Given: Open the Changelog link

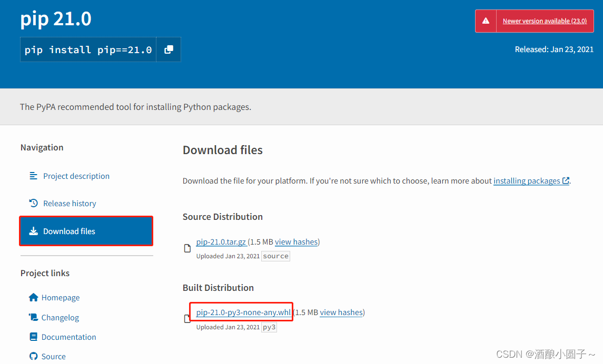Looking at the screenshot, I should tap(60, 318).
